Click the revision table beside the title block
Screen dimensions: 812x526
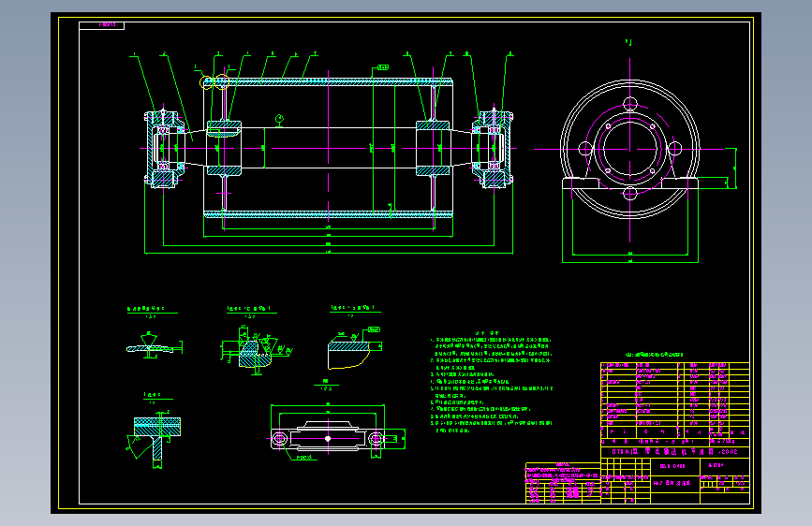pos(563,483)
